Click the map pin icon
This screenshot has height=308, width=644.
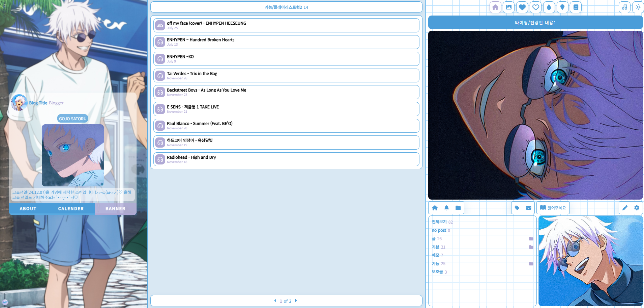[x=562, y=7]
